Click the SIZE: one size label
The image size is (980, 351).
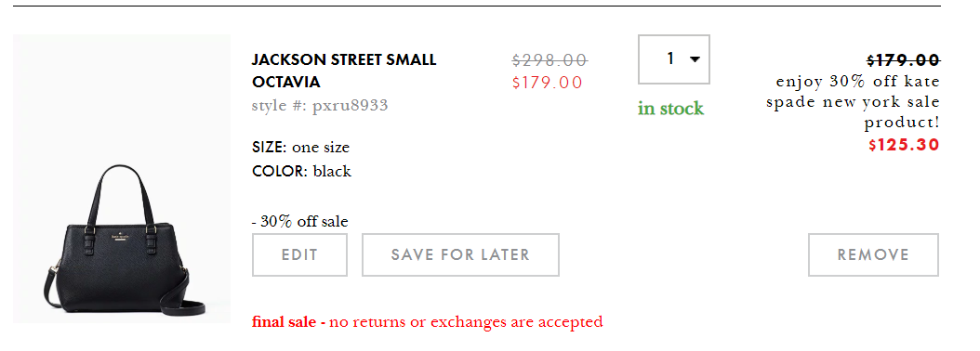[300, 148]
